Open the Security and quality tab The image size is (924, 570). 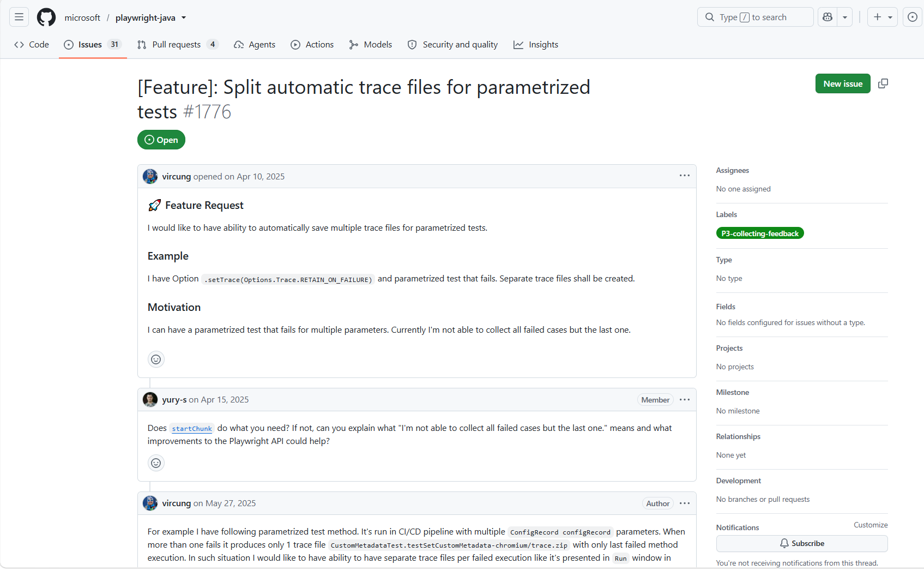click(x=452, y=45)
